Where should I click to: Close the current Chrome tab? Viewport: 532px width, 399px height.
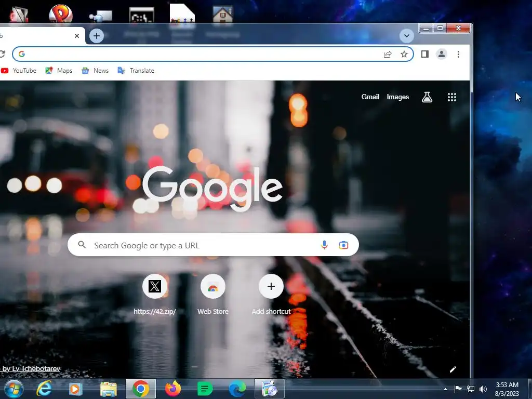(77, 36)
